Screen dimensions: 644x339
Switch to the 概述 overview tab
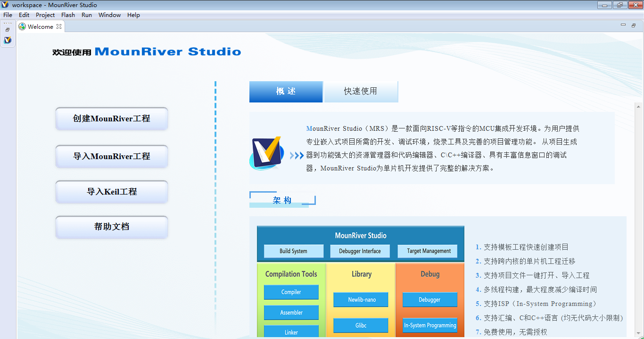pos(286,92)
